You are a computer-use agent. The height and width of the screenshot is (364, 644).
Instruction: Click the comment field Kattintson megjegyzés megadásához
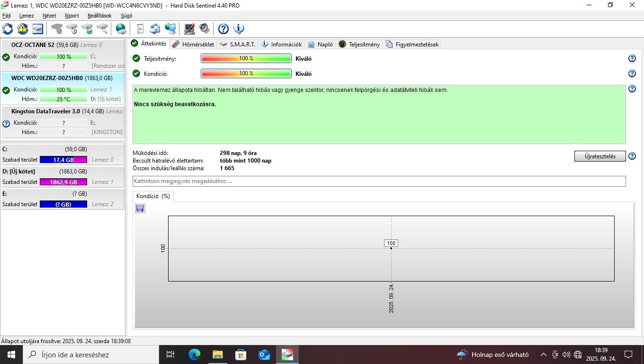tap(379, 181)
